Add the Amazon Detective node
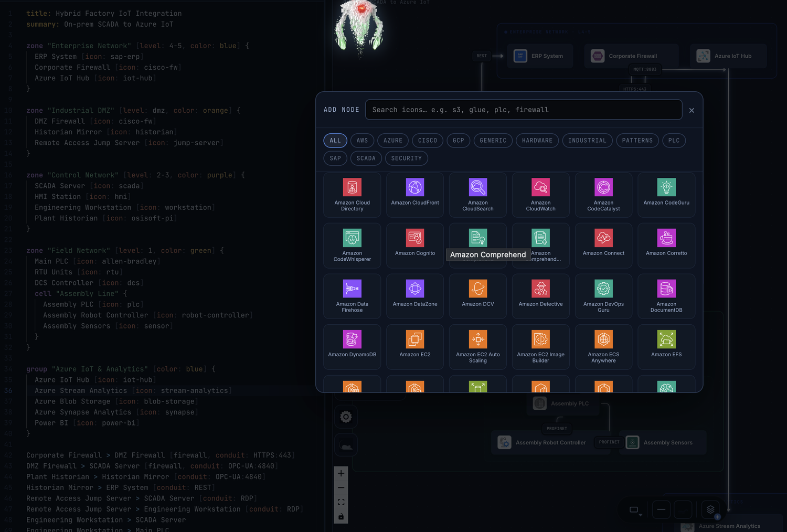787x532 pixels. [541, 296]
